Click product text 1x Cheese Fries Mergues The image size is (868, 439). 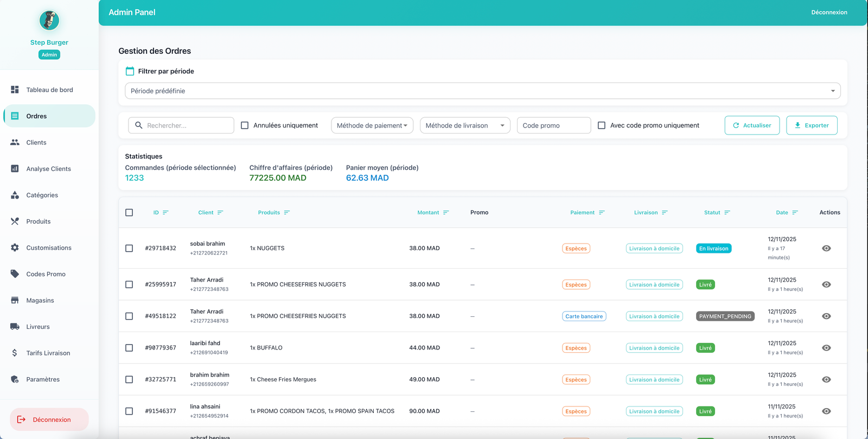click(x=283, y=379)
